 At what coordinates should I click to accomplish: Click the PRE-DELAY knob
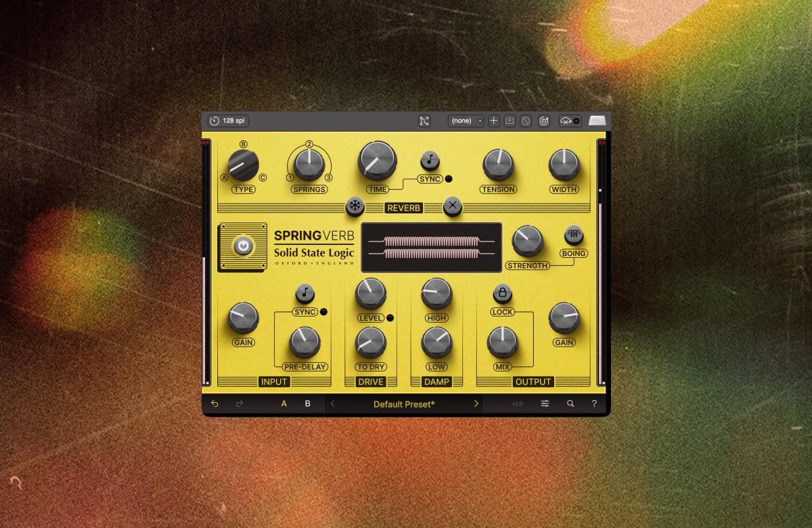coord(304,343)
